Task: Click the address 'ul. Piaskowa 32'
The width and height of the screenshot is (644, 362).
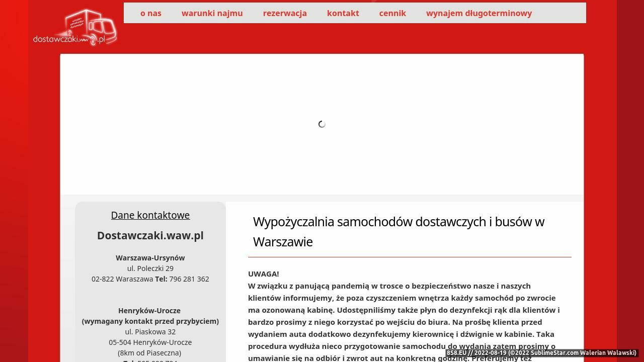Action: (150, 331)
